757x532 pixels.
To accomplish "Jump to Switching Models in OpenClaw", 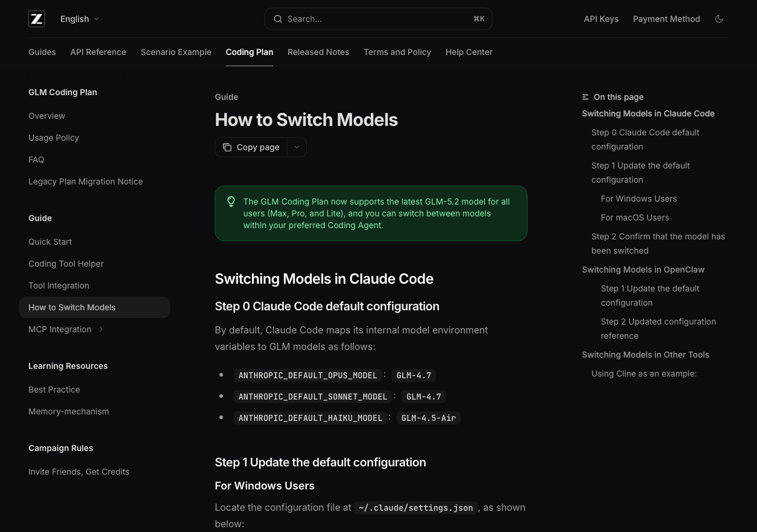I will [x=643, y=270].
